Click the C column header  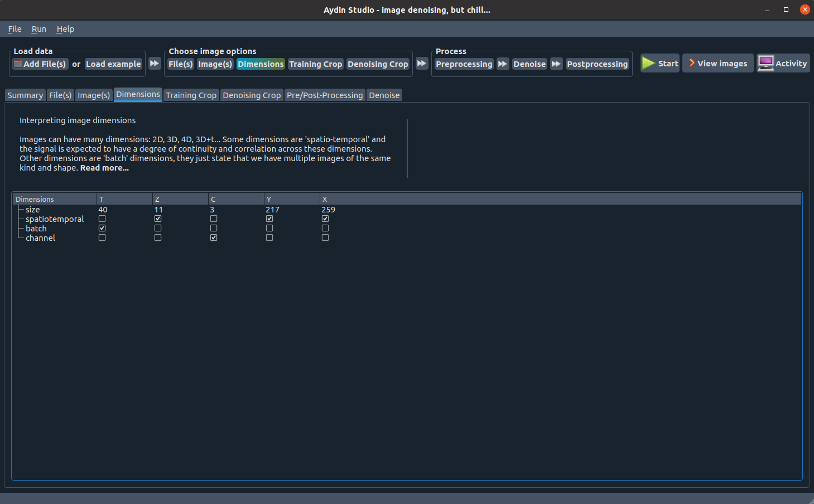[236, 199]
